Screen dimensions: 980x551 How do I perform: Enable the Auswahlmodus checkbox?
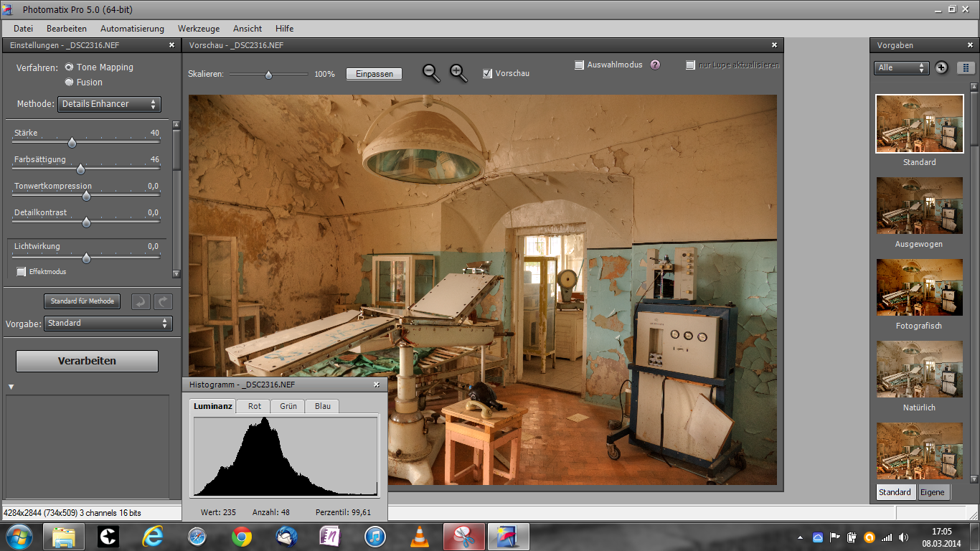(x=580, y=65)
